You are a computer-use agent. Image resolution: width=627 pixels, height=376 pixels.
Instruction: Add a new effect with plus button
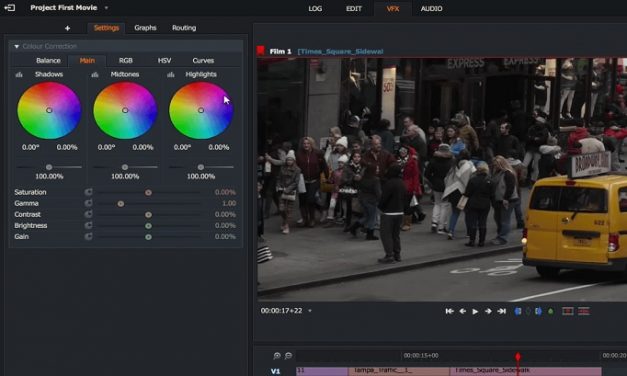coord(67,28)
